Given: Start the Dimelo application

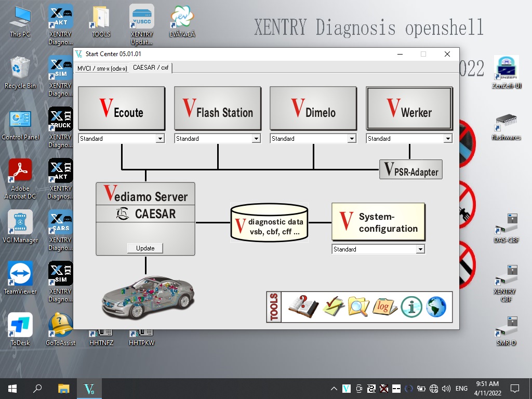Looking at the screenshot, I should 313,108.
